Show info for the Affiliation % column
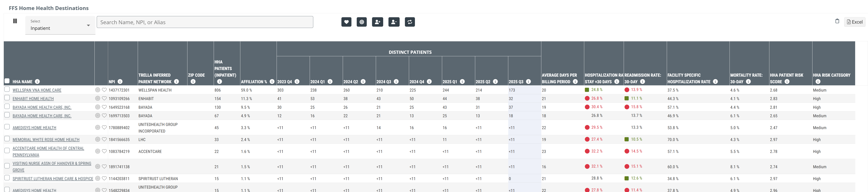Screen dimensions: 868x192 (272, 82)
